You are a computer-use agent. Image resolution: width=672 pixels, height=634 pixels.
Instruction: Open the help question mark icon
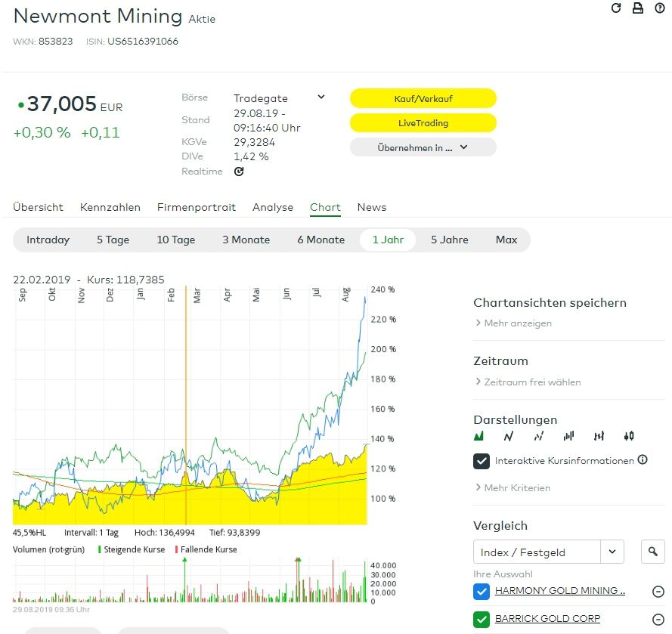tap(659, 8)
